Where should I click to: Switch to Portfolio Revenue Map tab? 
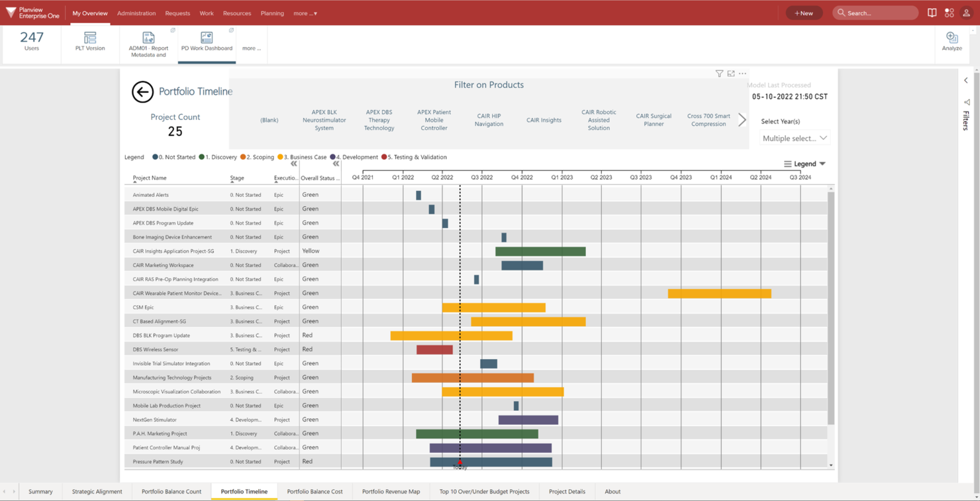[391, 492]
